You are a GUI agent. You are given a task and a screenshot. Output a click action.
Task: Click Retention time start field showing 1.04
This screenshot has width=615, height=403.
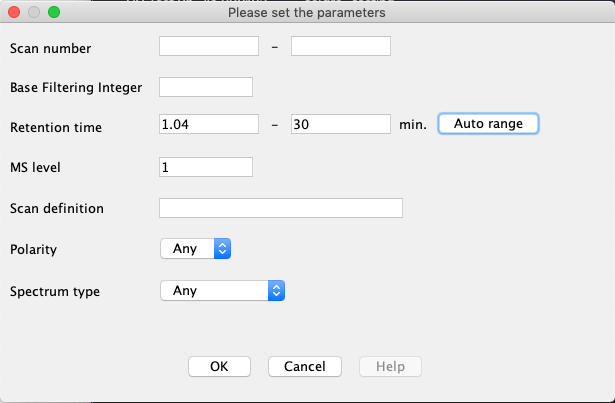pos(209,124)
